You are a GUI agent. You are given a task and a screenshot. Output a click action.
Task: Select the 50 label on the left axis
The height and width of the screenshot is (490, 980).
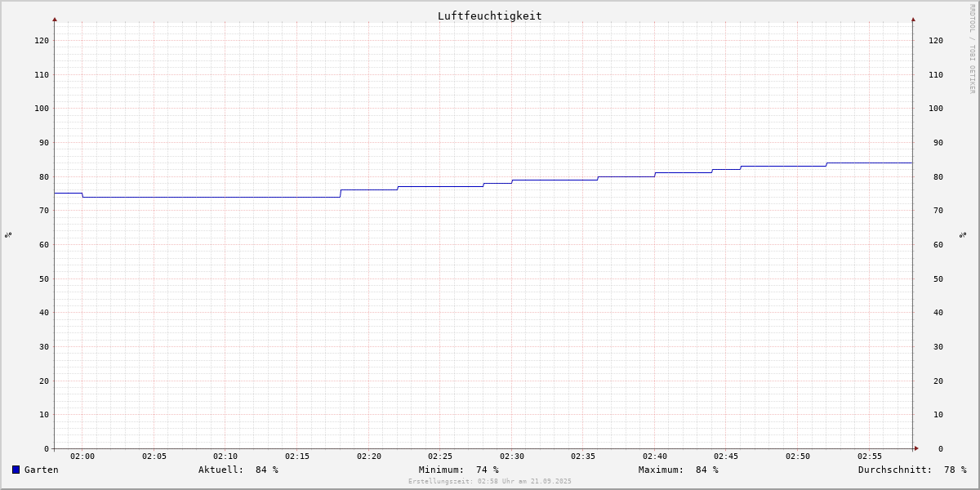click(x=44, y=278)
